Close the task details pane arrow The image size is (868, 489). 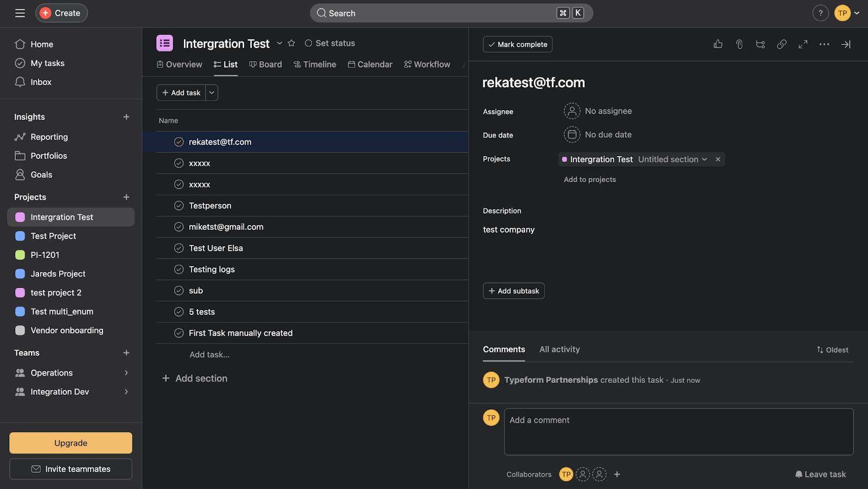click(x=845, y=44)
